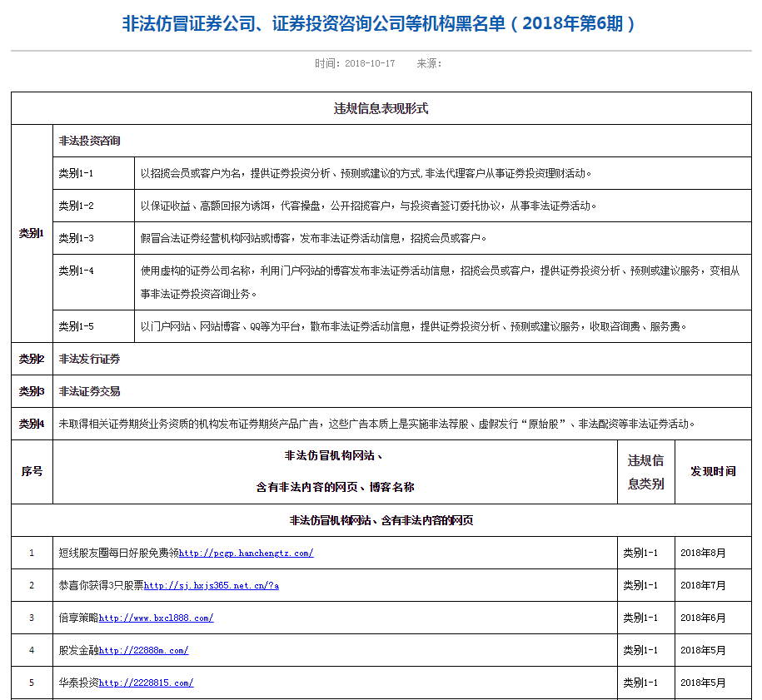Click the 类别1-2 label in the definitions table
This screenshot has height=700, width=762.
76,206
